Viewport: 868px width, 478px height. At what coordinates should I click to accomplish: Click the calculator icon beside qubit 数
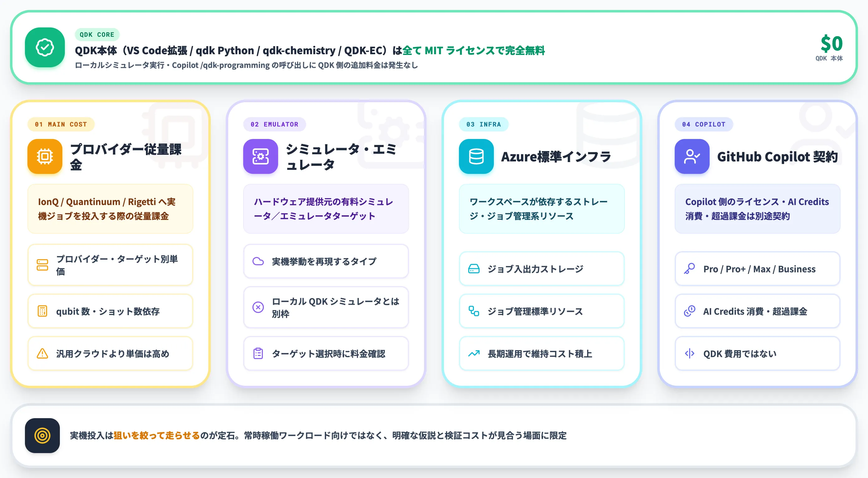(x=42, y=311)
